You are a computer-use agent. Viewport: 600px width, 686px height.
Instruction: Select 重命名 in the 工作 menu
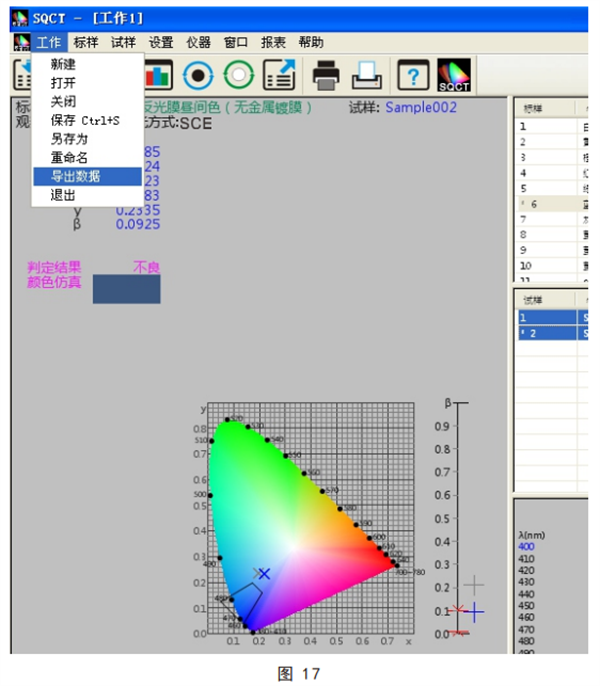pyautogui.click(x=69, y=158)
